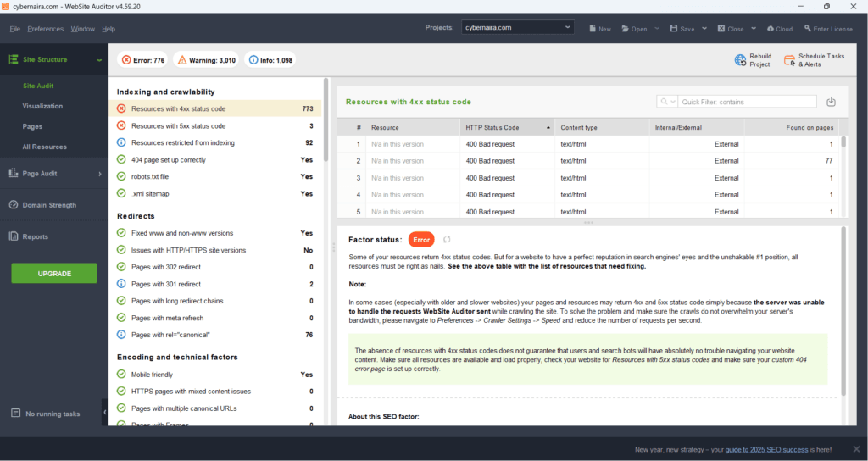Click the Warning 3,010 triangle icon
The width and height of the screenshot is (868, 461).
coord(182,60)
